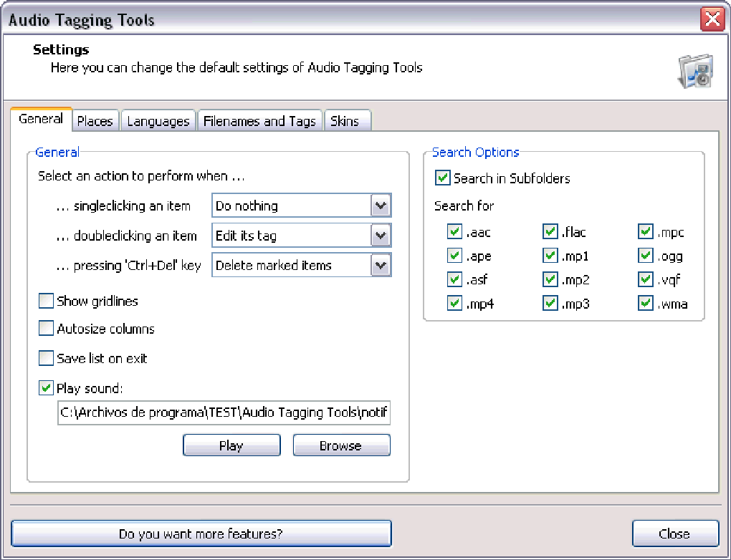Toggle the .mp3 search checkbox
Screen dimensions: 731x560
[x=550, y=303]
